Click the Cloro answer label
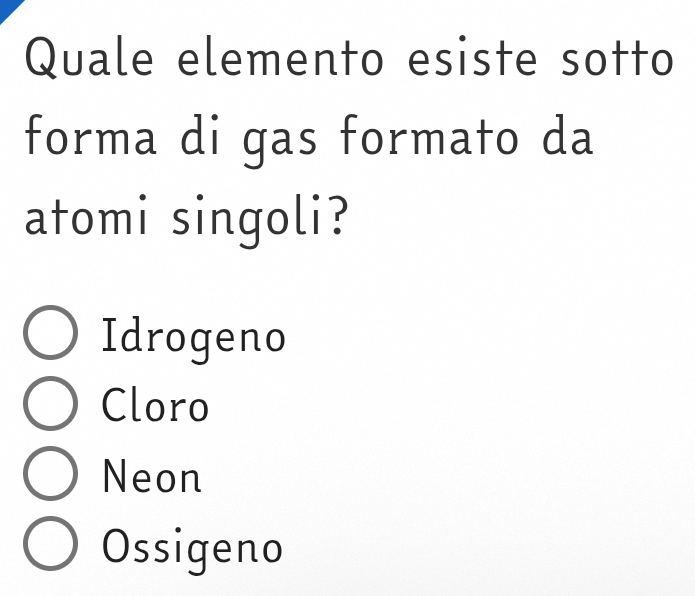695x596 pixels. point(156,406)
